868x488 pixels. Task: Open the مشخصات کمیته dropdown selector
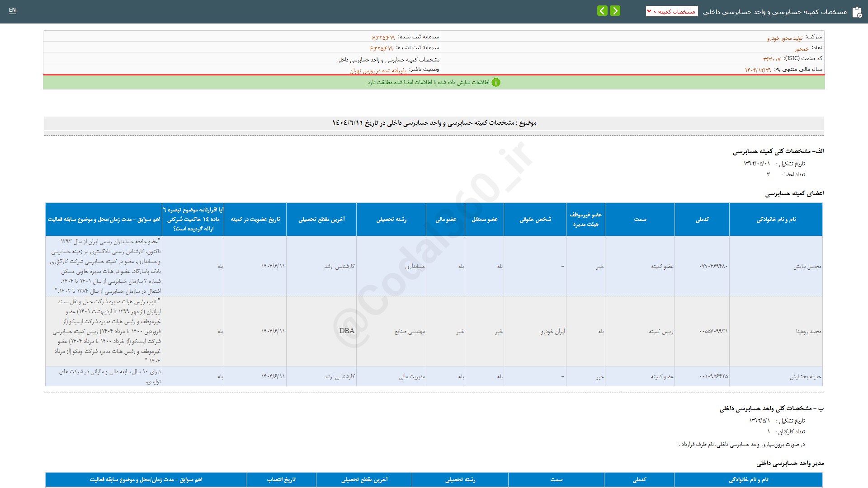pos(672,11)
